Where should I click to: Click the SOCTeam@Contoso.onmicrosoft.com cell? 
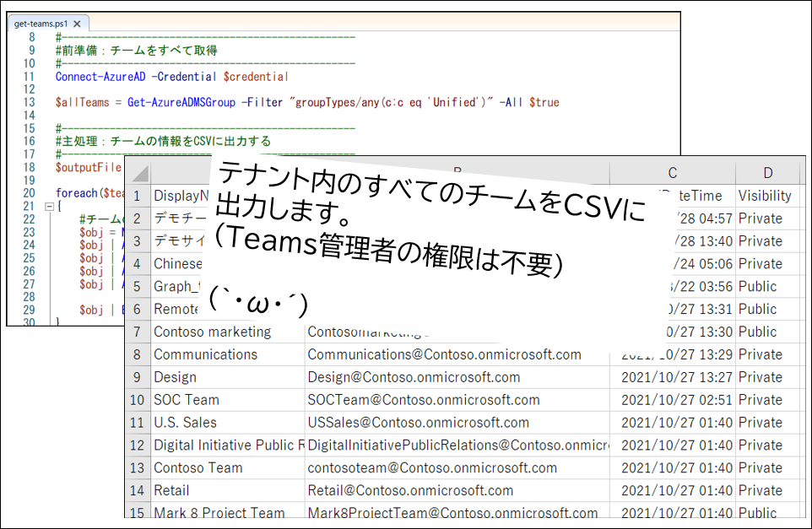point(457,400)
